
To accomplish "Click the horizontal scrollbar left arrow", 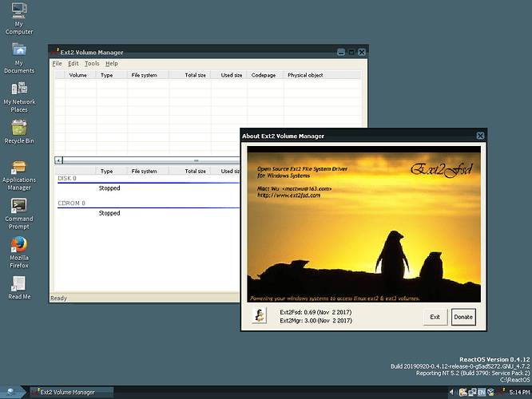I will (x=58, y=160).
